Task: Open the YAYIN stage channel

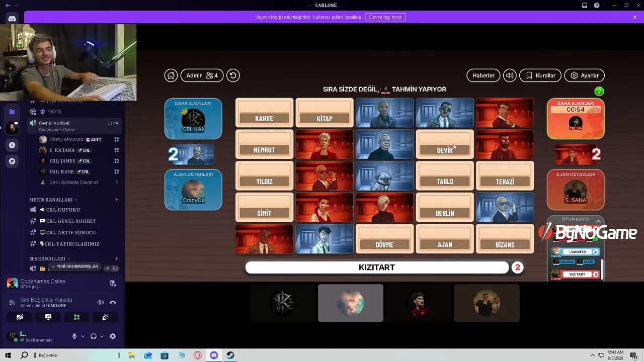Action: [74, 112]
